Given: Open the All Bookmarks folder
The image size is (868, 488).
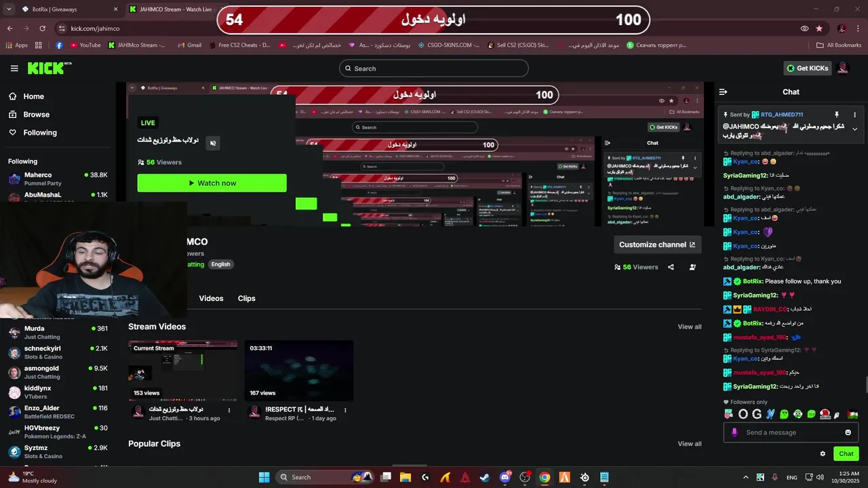Looking at the screenshot, I should (x=839, y=45).
